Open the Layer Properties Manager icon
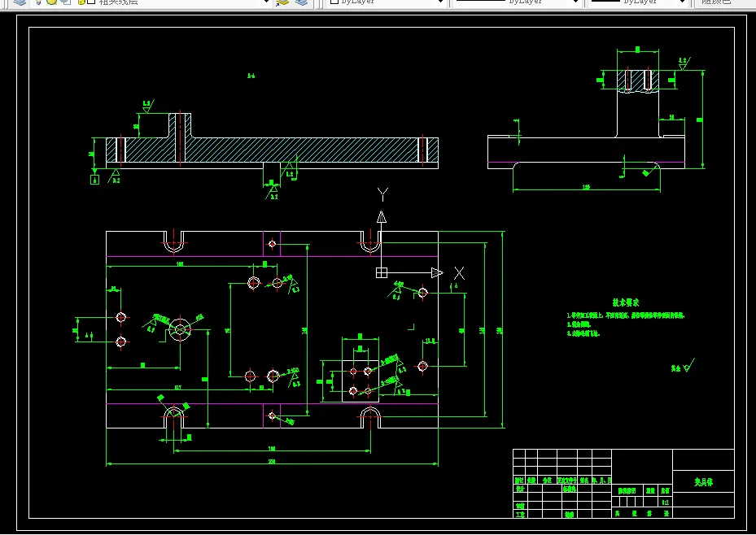The height and width of the screenshot is (535, 756). 20,2
